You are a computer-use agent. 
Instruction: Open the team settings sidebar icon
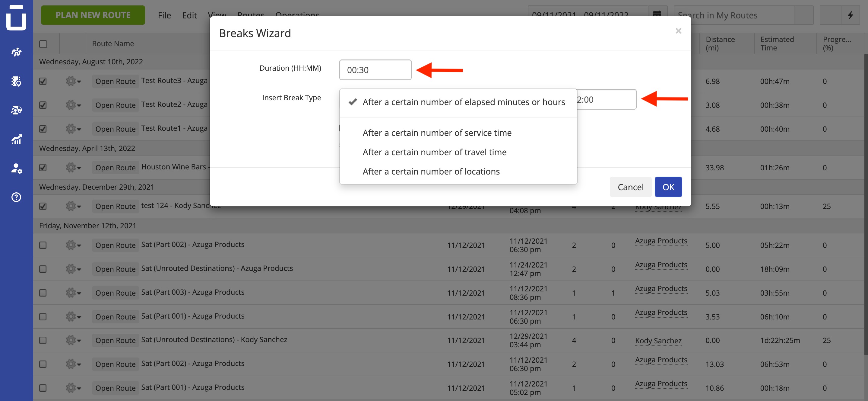point(16,168)
